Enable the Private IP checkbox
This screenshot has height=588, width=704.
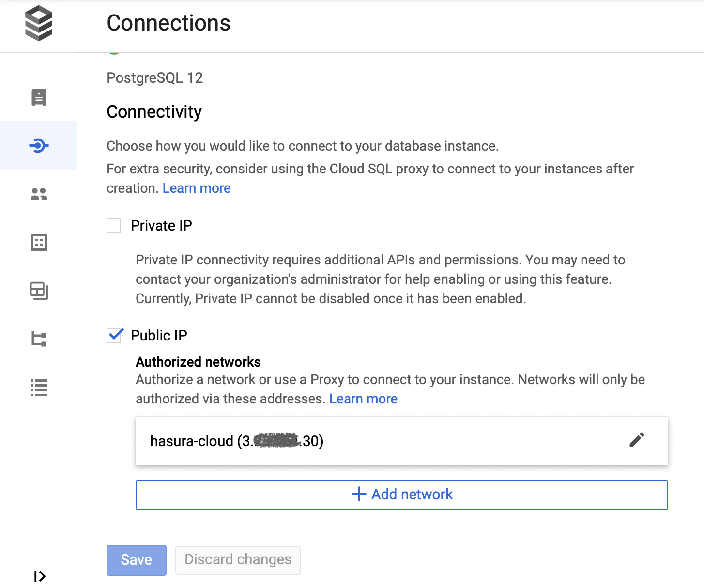click(114, 226)
